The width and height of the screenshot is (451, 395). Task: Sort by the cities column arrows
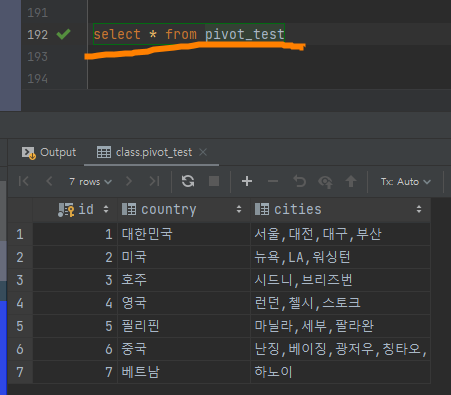tap(419, 209)
